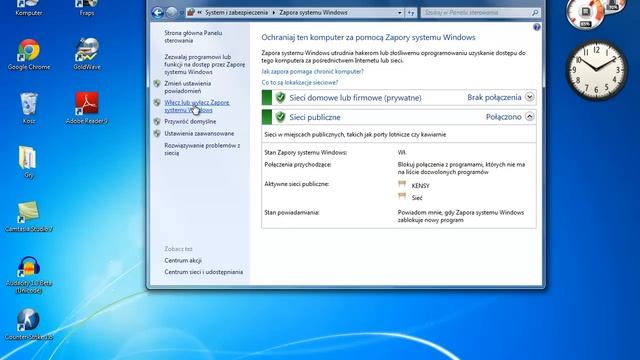Click the Back arrow in Control Panel

coord(158,13)
